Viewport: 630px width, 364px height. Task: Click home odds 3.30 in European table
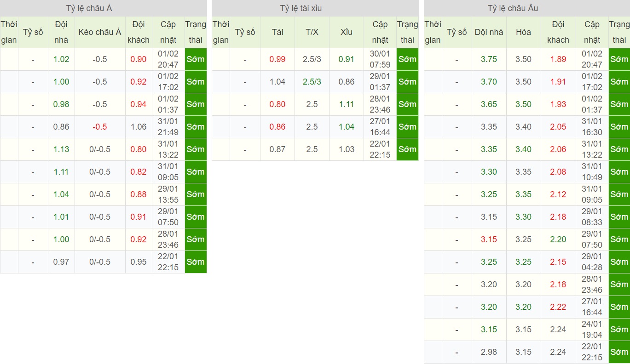[x=489, y=172]
